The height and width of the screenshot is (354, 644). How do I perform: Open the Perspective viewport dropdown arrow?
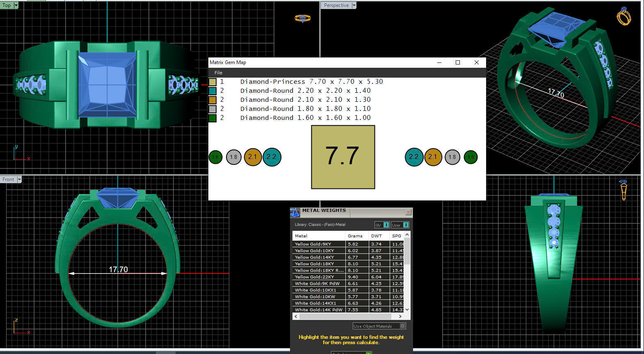[354, 5]
